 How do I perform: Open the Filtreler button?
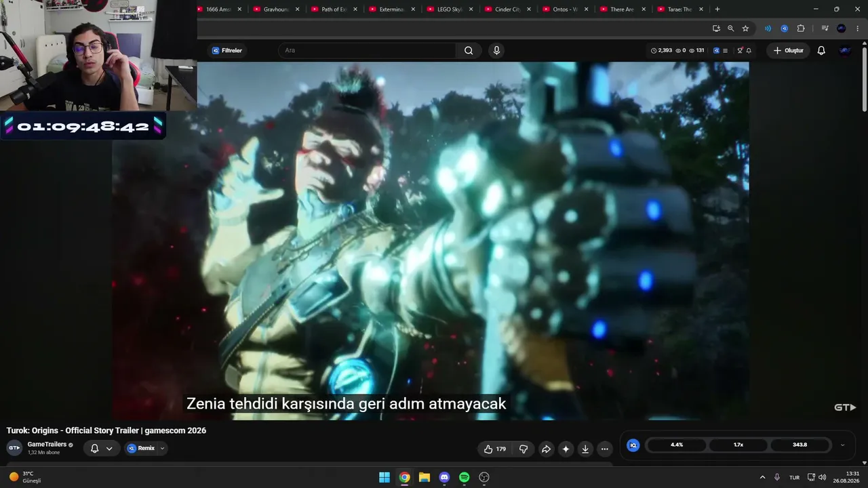(227, 50)
